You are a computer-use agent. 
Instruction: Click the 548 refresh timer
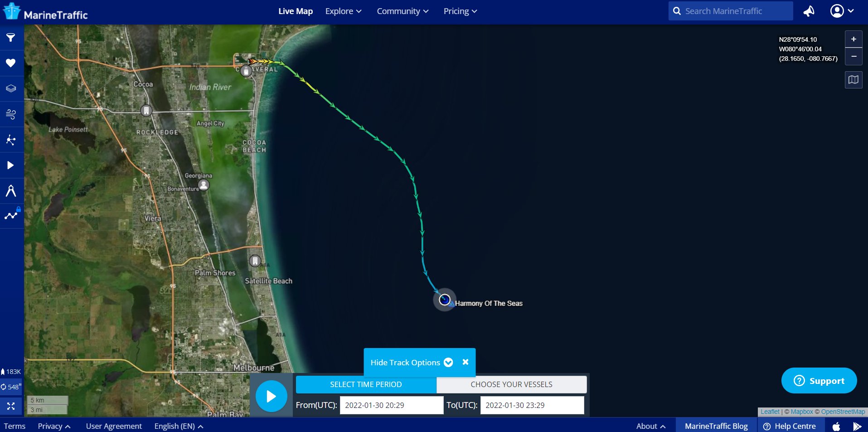pos(11,387)
